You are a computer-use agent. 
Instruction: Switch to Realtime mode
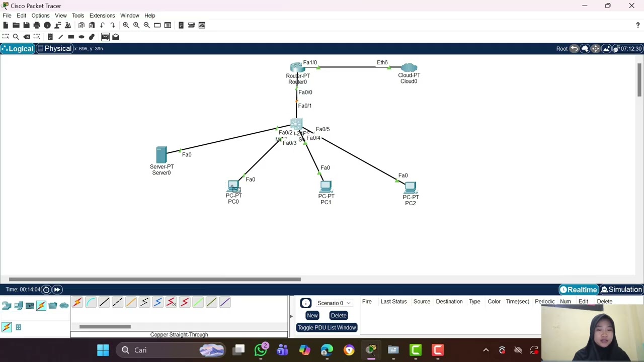(579, 290)
